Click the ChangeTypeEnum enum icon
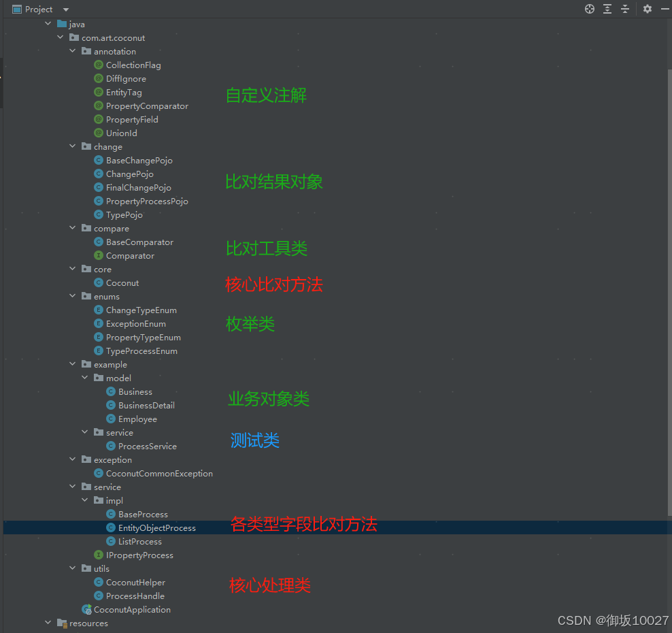Image resolution: width=672 pixels, height=633 pixels. (99, 310)
